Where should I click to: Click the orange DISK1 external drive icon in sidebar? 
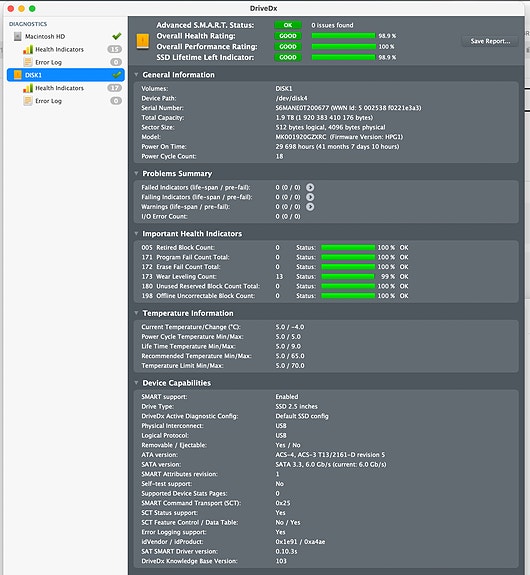(17, 75)
